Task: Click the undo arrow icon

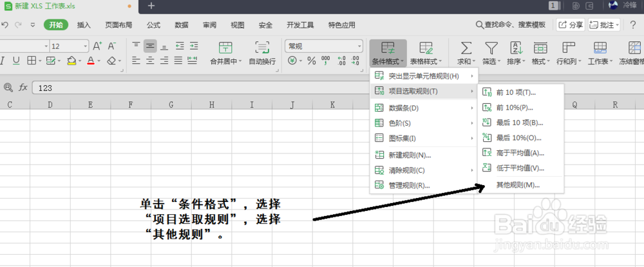Action: tap(4, 25)
